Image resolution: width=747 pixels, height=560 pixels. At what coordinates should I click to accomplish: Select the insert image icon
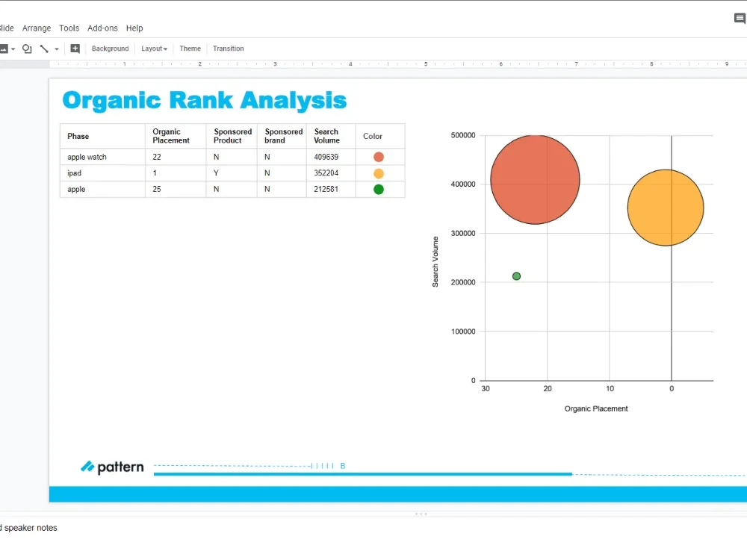[3, 49]
